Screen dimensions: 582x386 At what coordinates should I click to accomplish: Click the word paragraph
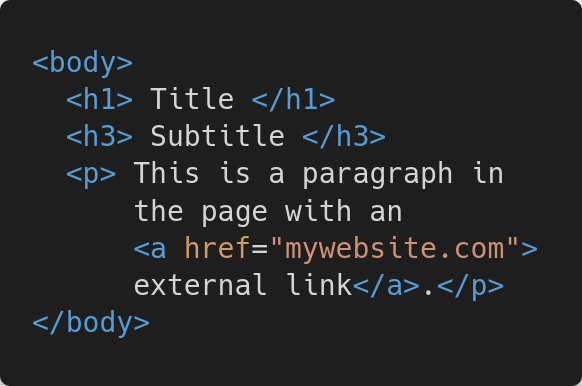point(377,174)
